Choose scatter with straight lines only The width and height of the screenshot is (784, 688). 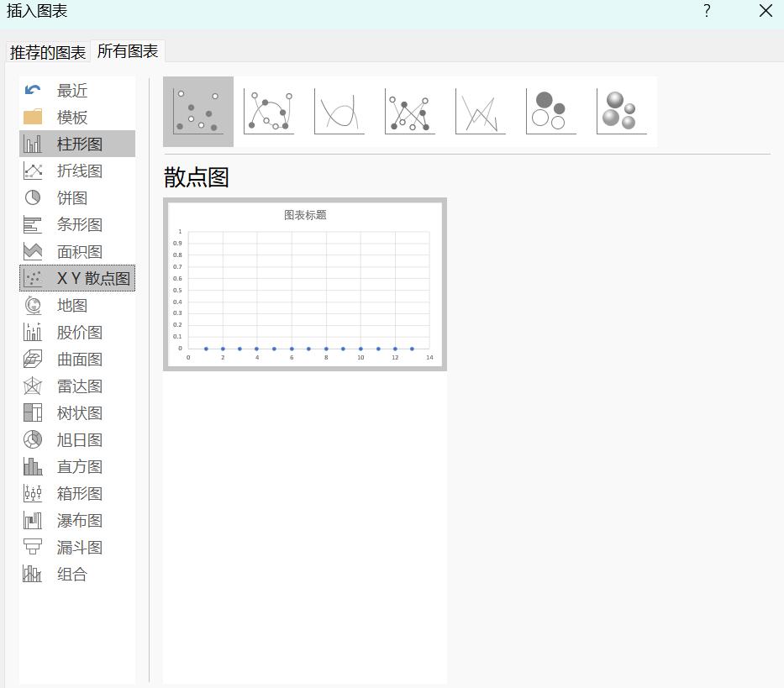(481, 112)
